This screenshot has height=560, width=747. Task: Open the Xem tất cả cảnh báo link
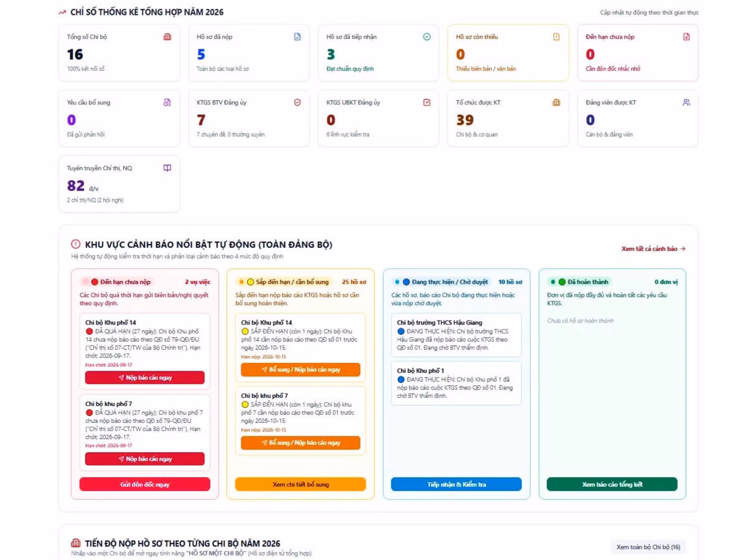pos(654,249)
